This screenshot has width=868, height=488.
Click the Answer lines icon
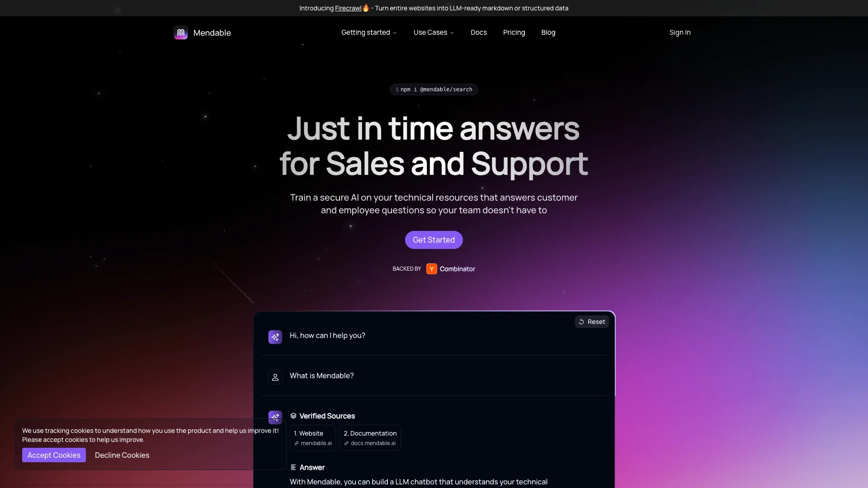(x=293, y=467)
